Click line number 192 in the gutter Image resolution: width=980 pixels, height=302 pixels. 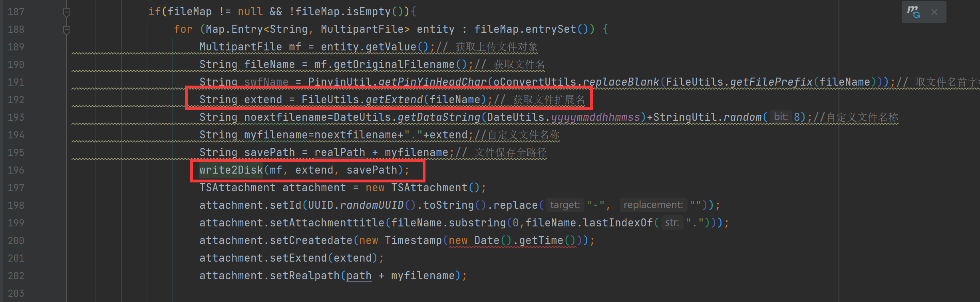16,100
